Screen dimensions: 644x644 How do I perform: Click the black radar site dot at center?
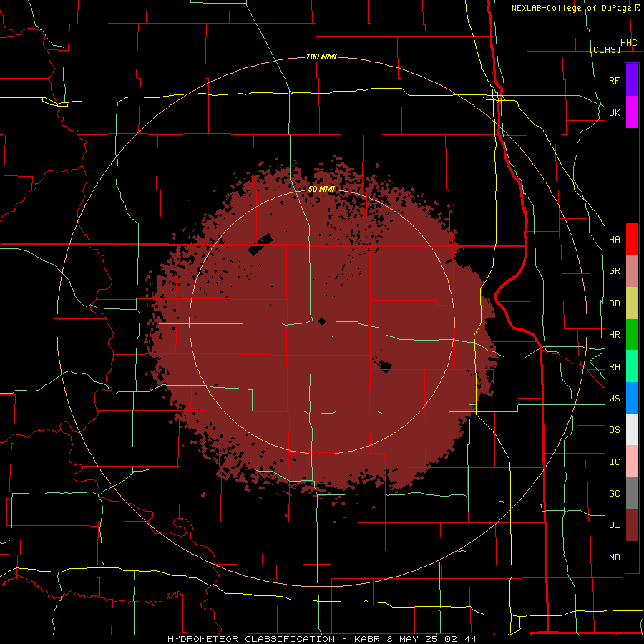coord(321,321)
